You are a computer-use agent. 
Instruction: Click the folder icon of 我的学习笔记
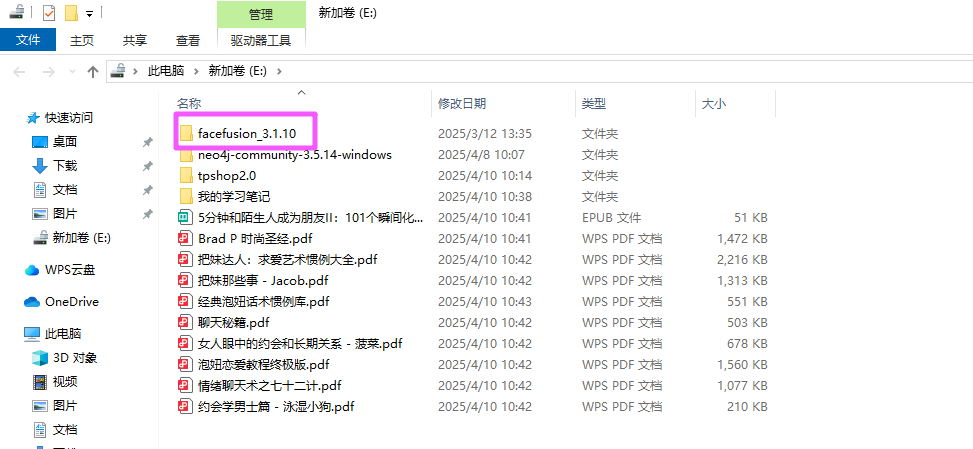click(186, 197)
